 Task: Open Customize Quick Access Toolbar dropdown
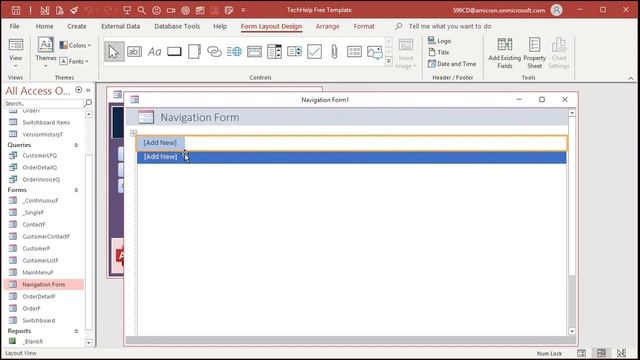point(243,10)
